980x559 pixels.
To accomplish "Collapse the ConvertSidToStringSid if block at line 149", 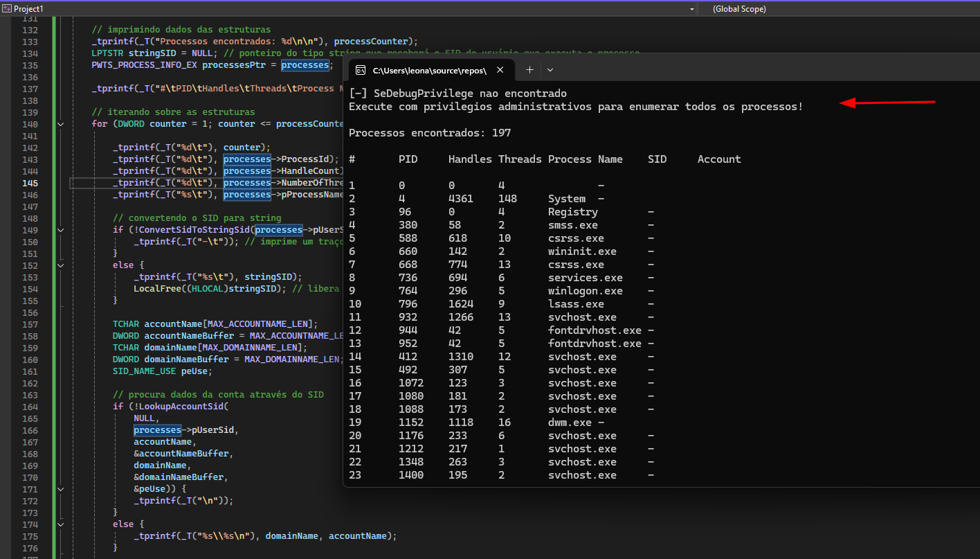I will [x=61, y=230].
